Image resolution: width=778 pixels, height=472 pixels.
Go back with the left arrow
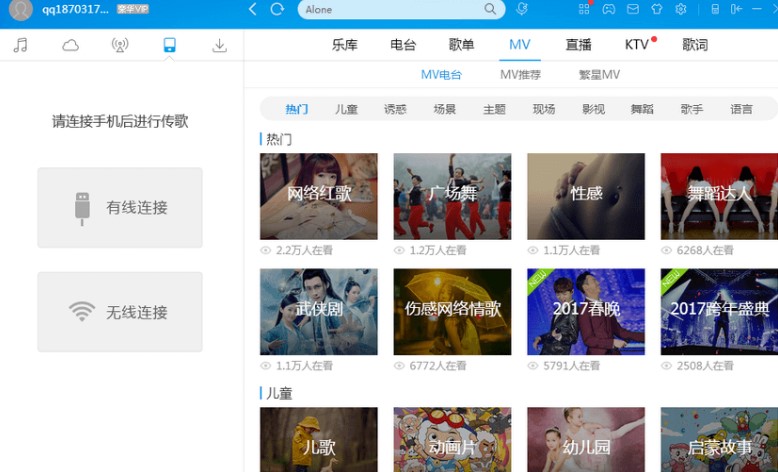[253, 9]
